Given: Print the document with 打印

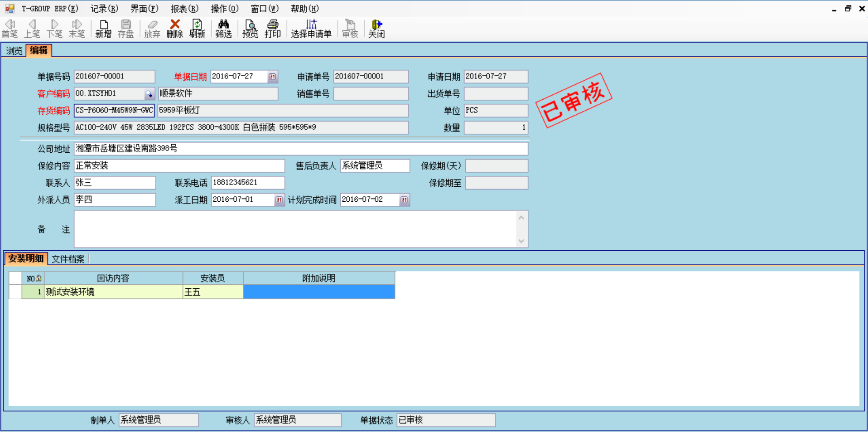Looking at the screenshot, I should click(273, 29).
